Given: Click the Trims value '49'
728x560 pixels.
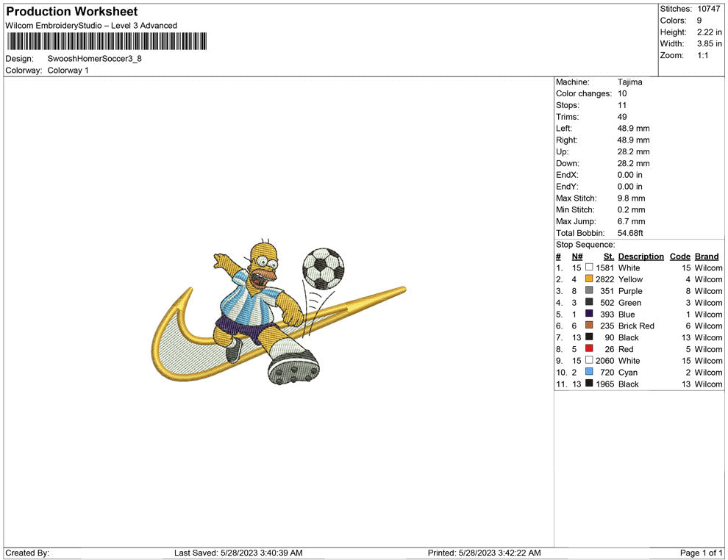Looking at the screenshot, I should (x=622, y=117).
